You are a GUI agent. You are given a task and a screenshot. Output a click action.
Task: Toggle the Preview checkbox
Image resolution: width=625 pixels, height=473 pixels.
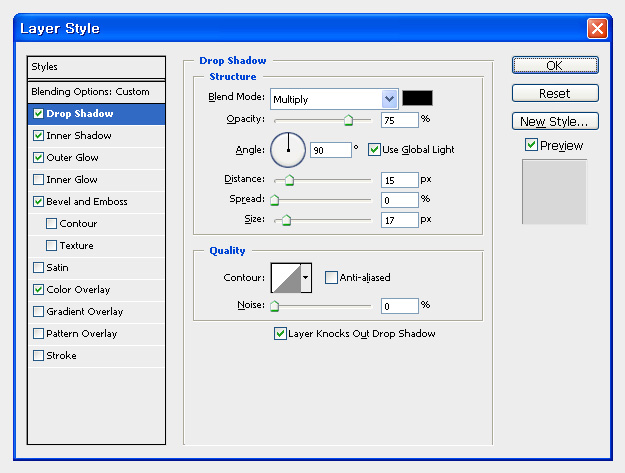(531, 145)
